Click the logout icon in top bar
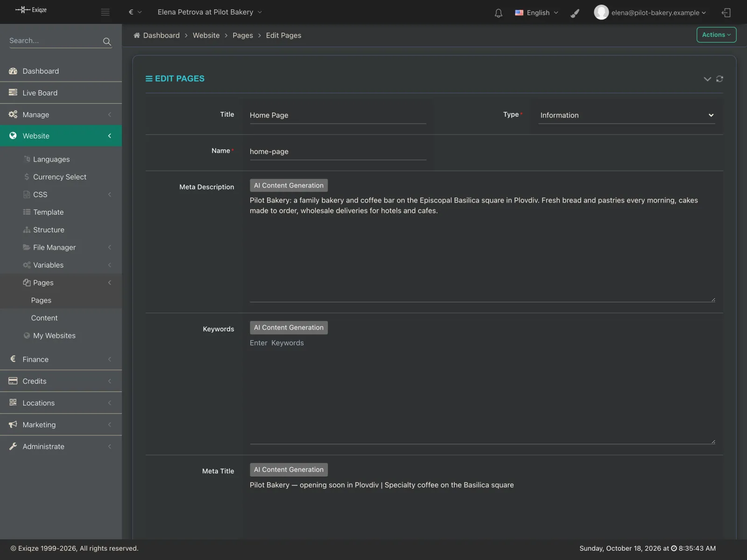The width and height of the screenshot is (747, 560). point(726,13)
